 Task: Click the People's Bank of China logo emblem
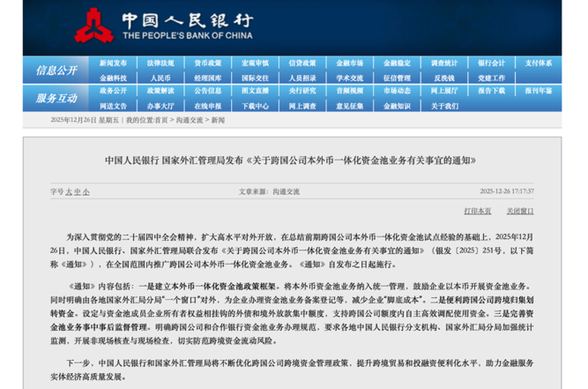coord(93,25)
